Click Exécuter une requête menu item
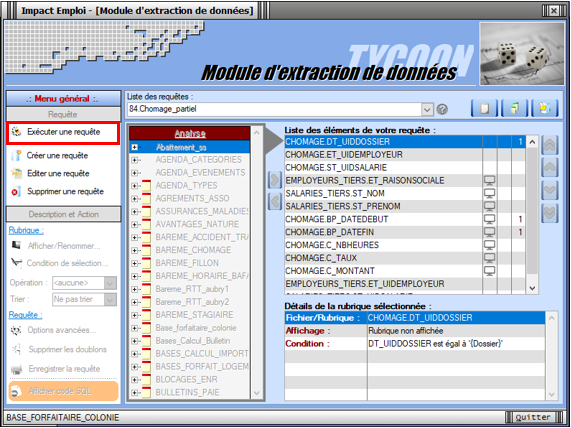The height and width of the screenshot is (428, 571). [63, 132]
